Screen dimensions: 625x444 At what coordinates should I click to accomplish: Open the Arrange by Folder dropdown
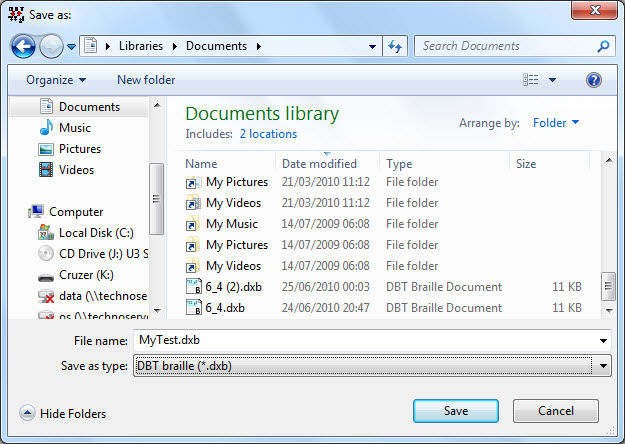click(x=556, y=123)
